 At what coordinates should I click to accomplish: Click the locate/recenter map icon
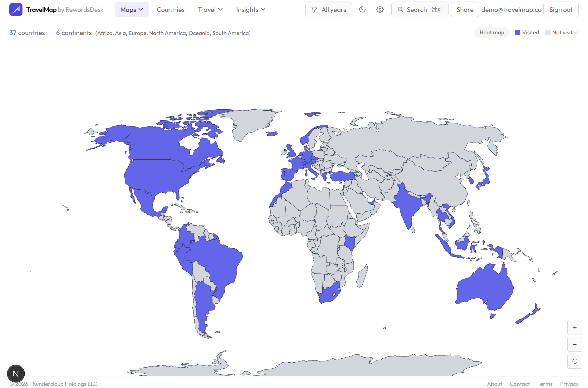point(575,361)
